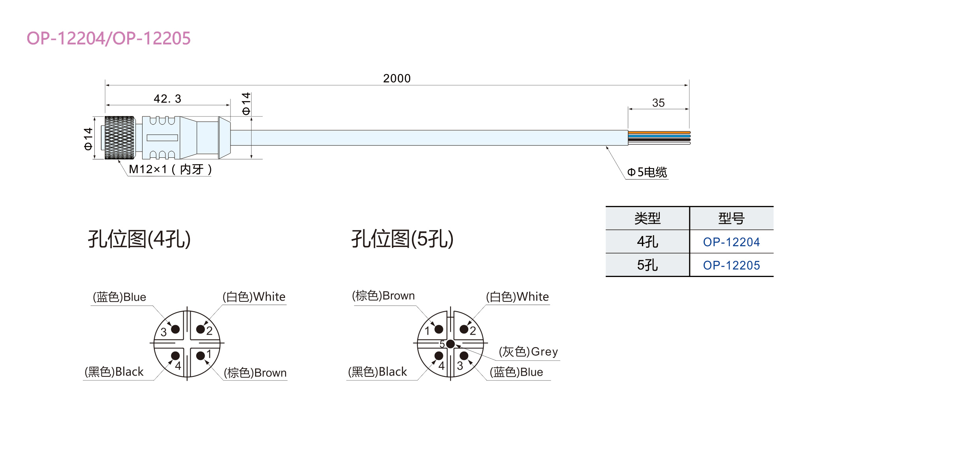Viewport: 980px width, 466px height.
Task: Click the 42.3 dimension label
Action: [167, 99]
